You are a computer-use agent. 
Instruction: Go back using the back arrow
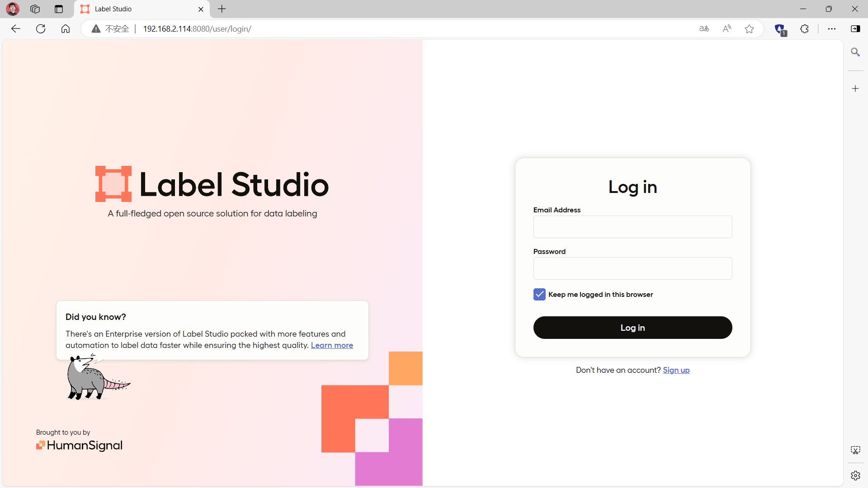click(16, 29)
